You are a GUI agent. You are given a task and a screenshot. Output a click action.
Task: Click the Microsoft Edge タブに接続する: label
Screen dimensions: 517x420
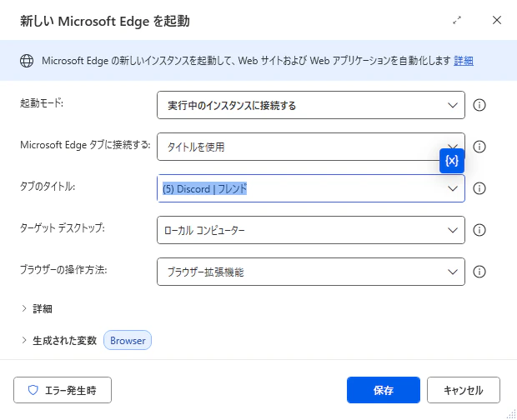85,145
